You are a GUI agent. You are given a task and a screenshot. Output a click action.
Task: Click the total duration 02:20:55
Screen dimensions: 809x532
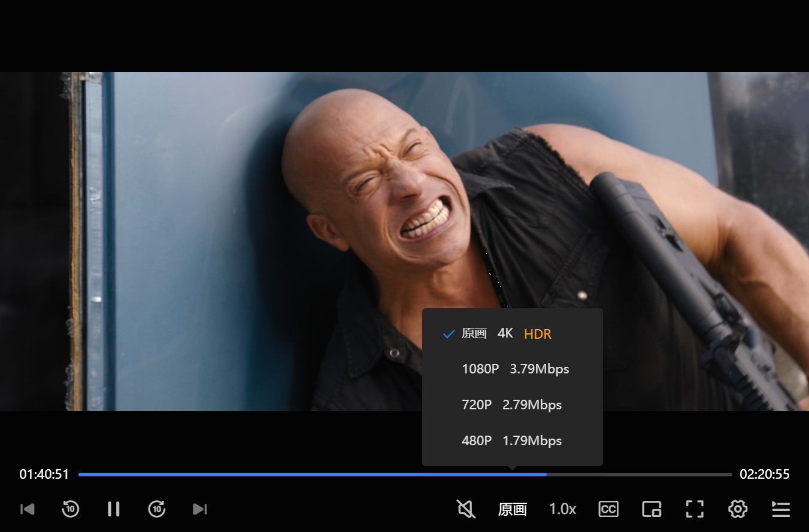[x=765, y=475]
